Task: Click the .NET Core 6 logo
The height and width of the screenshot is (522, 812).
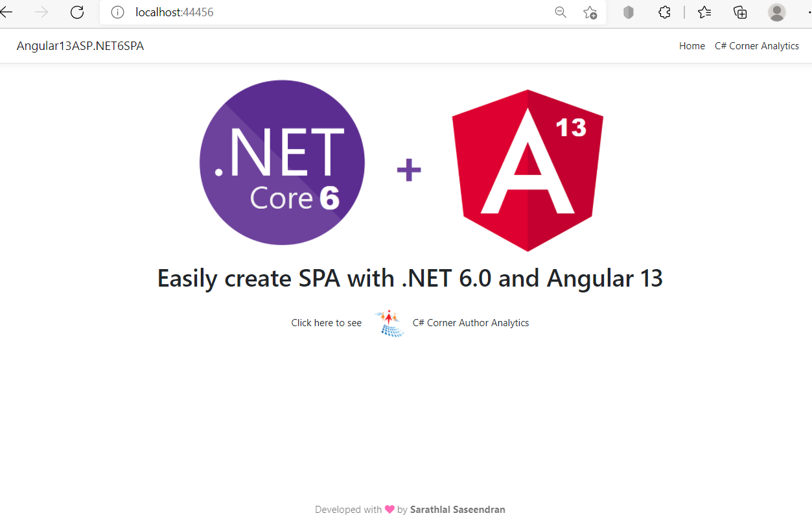Action: 282,162
